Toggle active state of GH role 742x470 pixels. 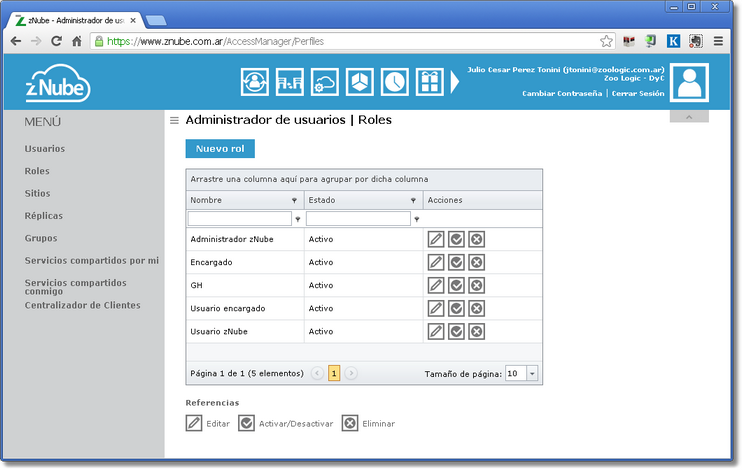(456, 285)
